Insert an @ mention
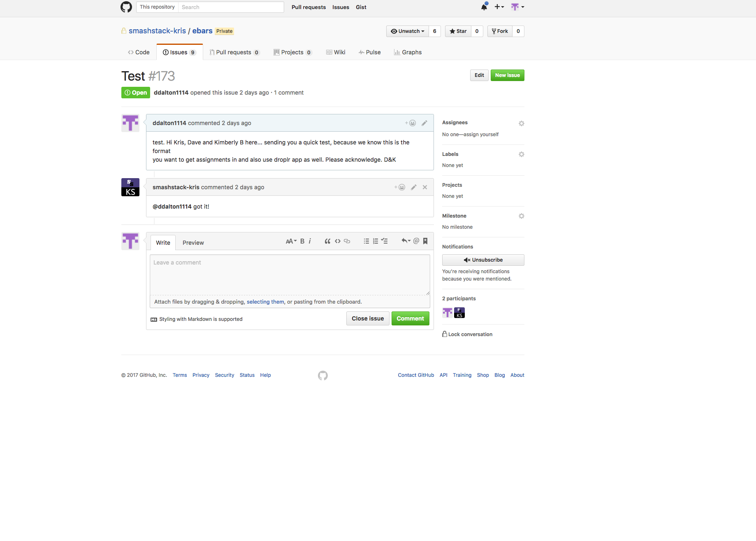 tap(416, 241)
